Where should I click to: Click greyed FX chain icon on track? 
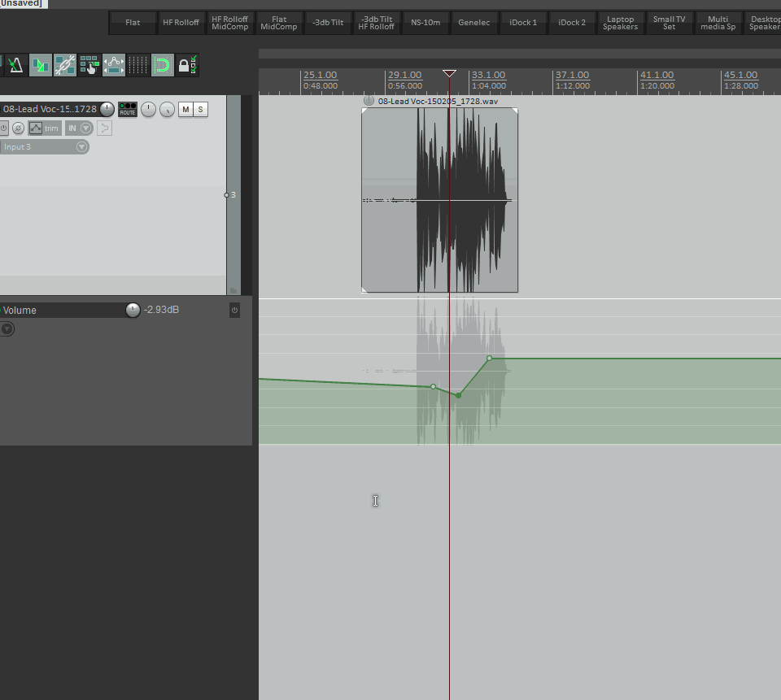coord(104,128)
